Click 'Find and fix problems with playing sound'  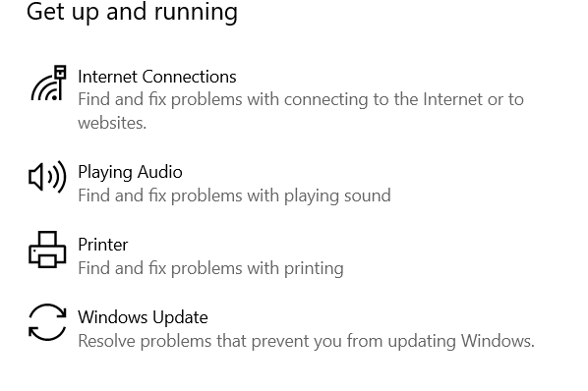[234, 195]
